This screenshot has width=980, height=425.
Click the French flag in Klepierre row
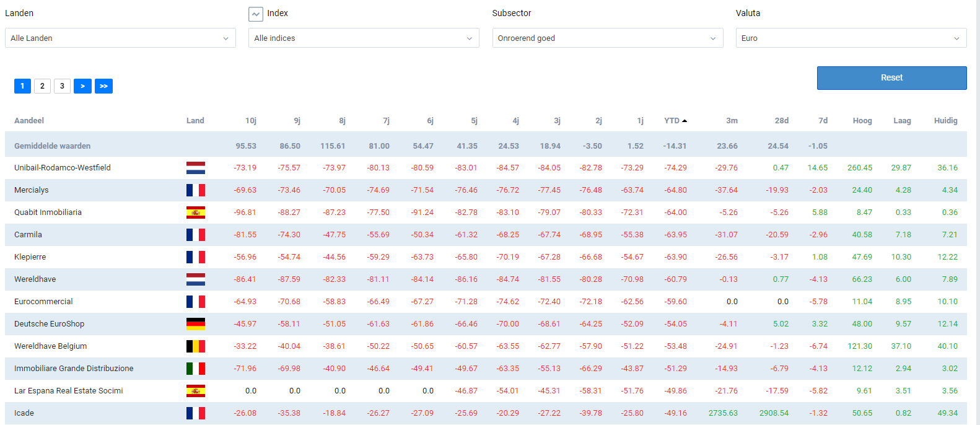196,257
